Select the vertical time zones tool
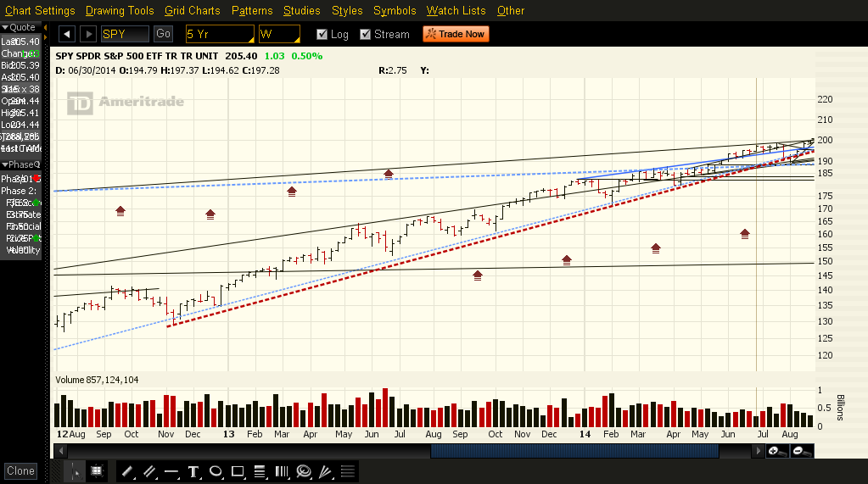 coord(282,472)
